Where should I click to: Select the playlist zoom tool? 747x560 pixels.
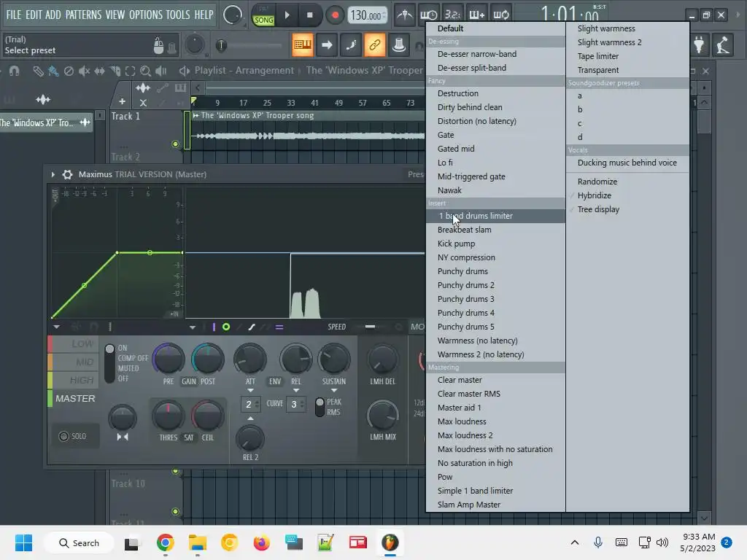pos(145,71)
